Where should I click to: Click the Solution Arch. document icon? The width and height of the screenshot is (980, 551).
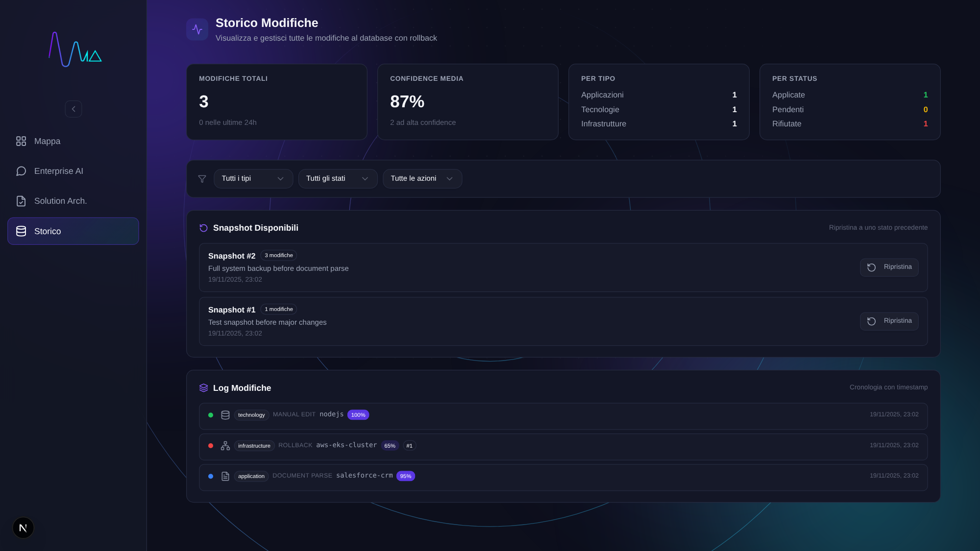coord(21,201)
